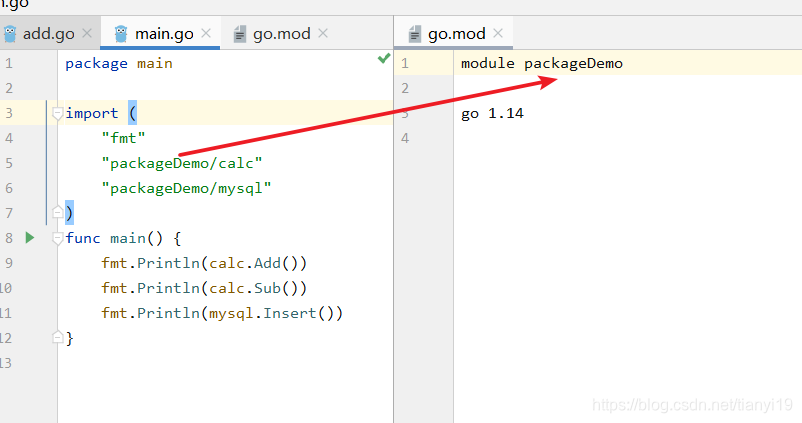
Task: Click the fmt.Println(mysql.Insert()) line
Action: [x=222, y=313]
